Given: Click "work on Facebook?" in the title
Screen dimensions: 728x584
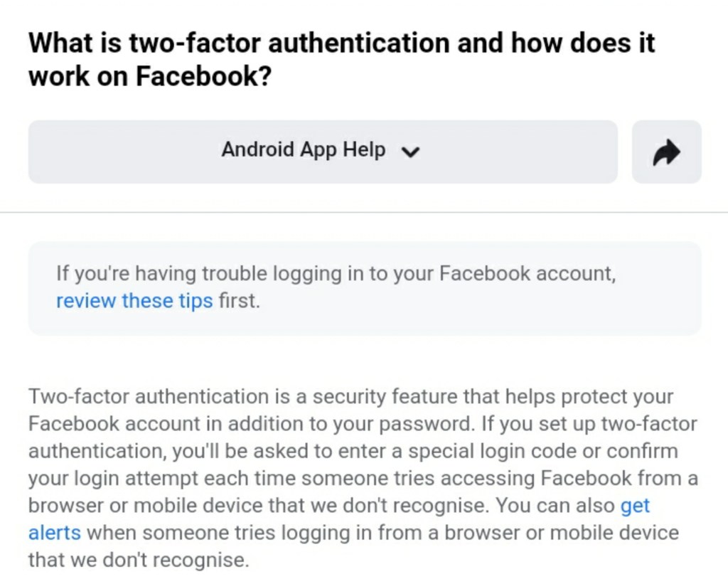Looking at the screenshot, I should 150,76.
